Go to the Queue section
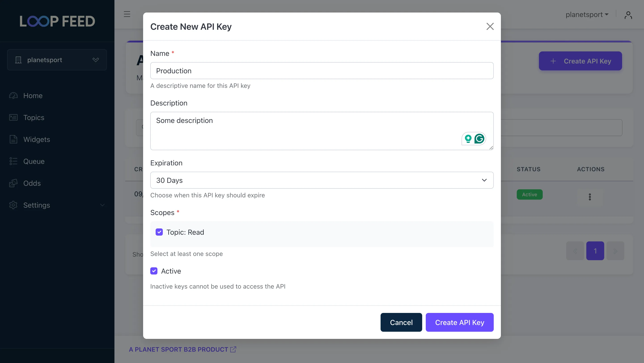Image resolution: width=644 pixels, height=363 pixels. pos(34,161)
